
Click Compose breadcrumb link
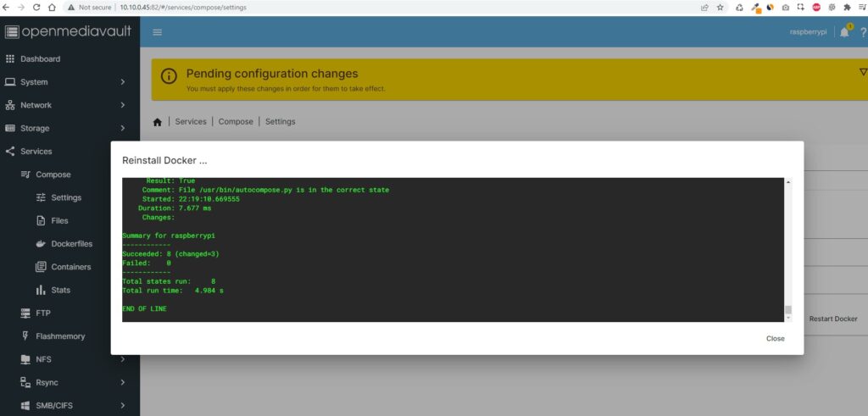pos(236,122)
